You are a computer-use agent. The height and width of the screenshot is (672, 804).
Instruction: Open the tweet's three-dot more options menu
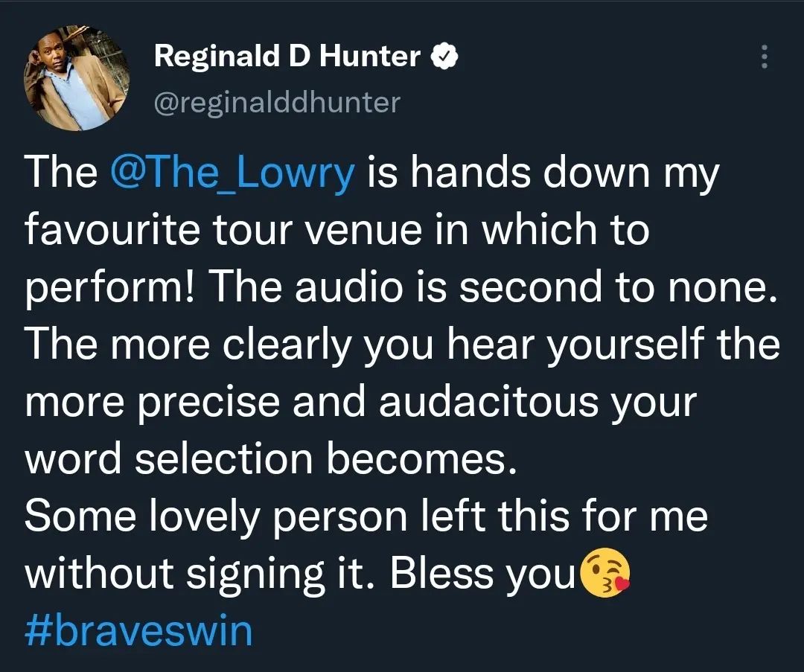[x=762, y=57]
